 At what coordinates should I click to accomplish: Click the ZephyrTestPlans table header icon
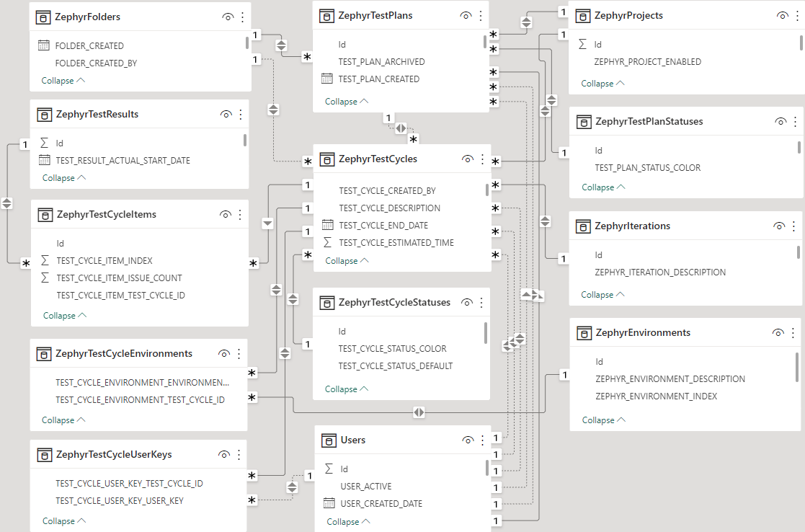[x=326, y=16]
